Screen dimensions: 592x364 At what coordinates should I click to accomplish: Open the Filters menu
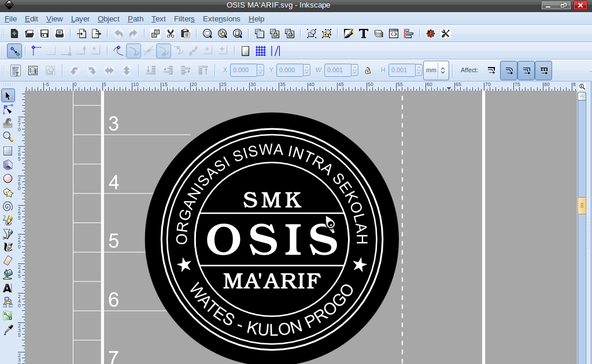[184, 19]
